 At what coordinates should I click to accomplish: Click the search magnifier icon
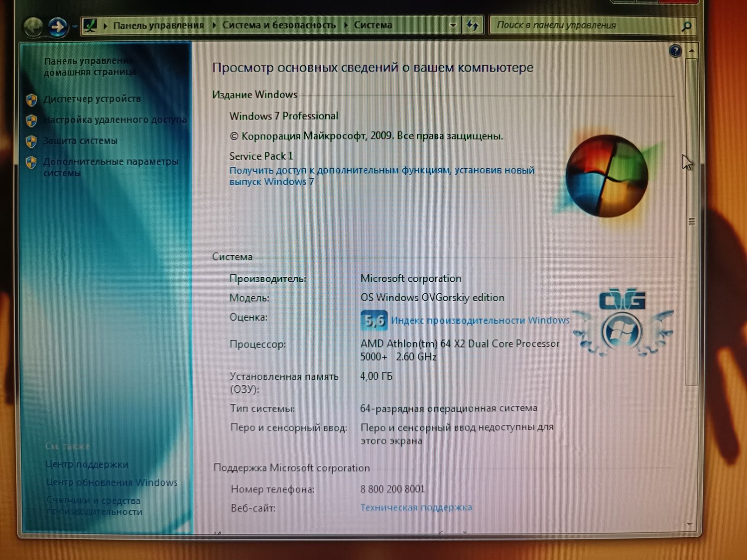686,26
